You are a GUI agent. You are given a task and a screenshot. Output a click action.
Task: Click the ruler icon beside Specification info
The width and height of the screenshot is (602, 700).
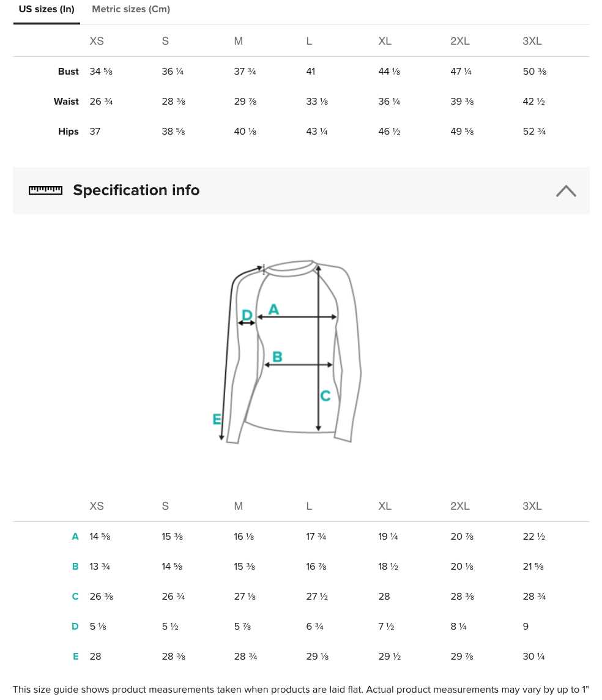pyautogui.click(x=45, y=191)
